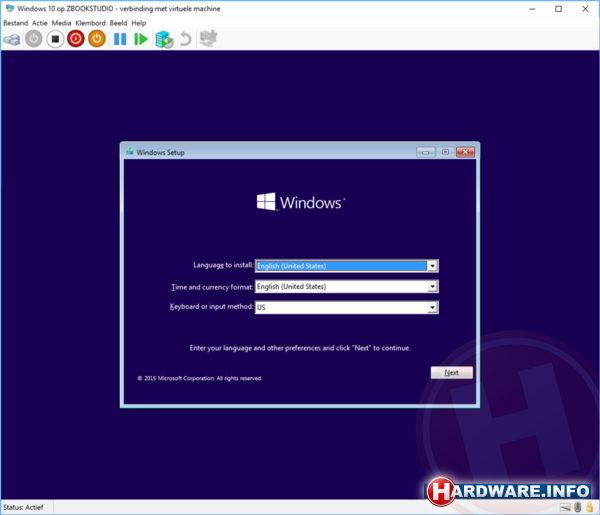The height and width of the screenshot is (515, 600).
Task: Click the Windows Setup maximize button
Action: (445, 152)
